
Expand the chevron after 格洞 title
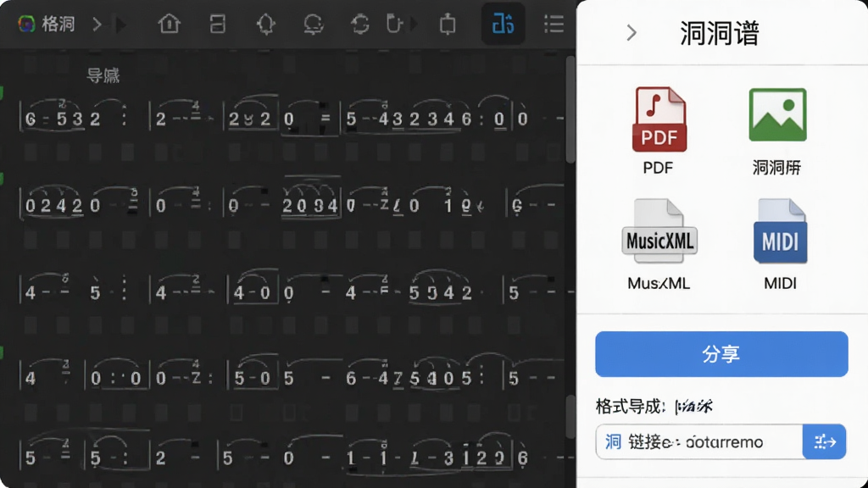coord(97,25)
